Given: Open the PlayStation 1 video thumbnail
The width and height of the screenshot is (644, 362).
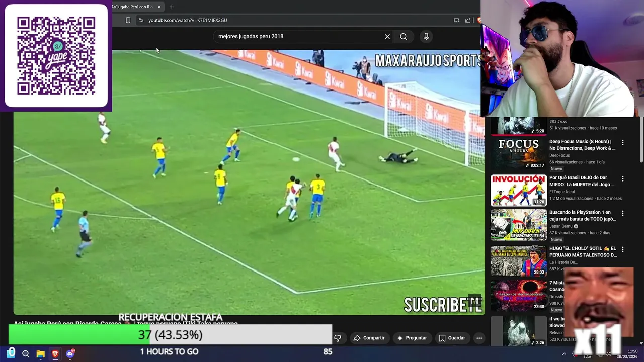Looking at the screenshot, I should pyautogui.click(x=519, y=225).
